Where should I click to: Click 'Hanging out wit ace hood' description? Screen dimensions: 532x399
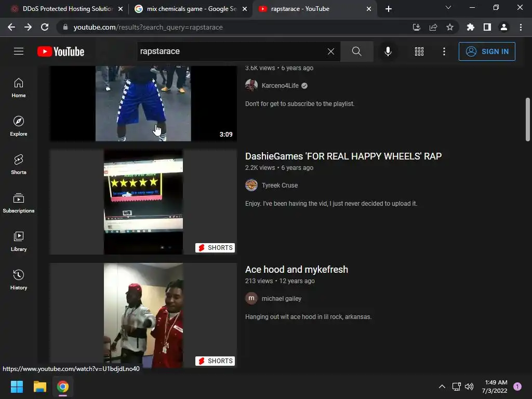point(308,317)
